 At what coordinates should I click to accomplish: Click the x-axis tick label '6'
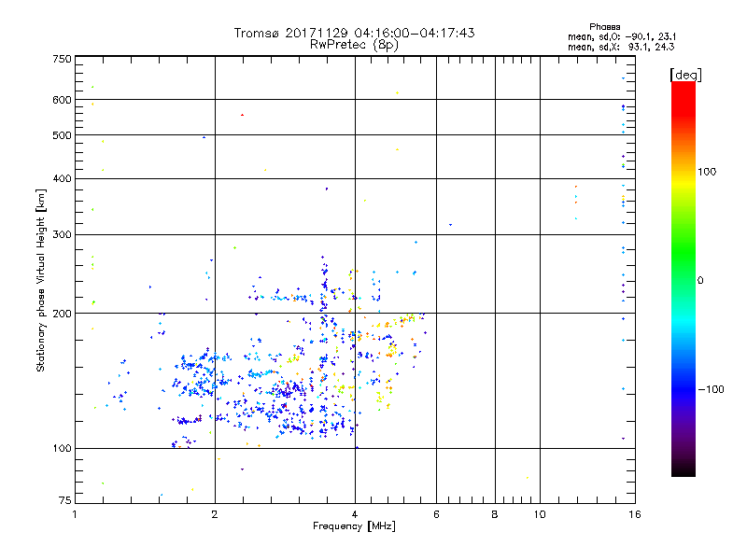436,514
